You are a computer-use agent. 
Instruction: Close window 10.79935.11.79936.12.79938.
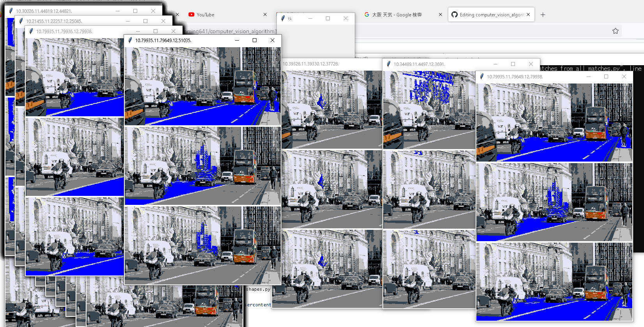173,31
